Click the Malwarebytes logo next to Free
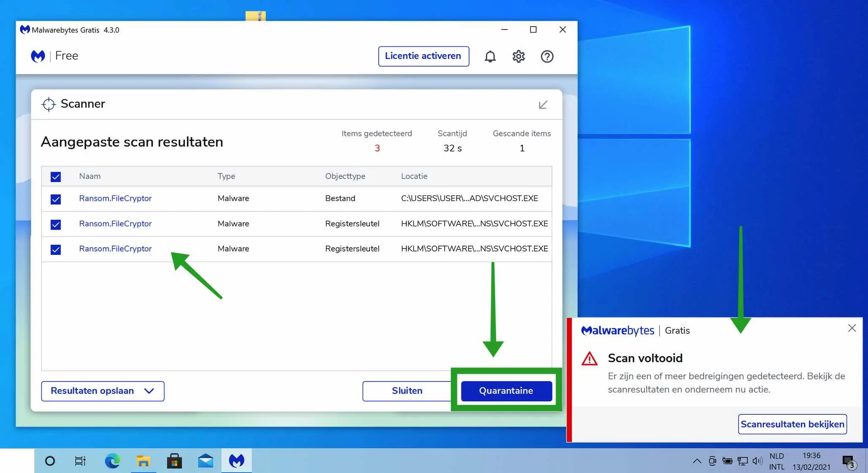 [x=38, y=56]
